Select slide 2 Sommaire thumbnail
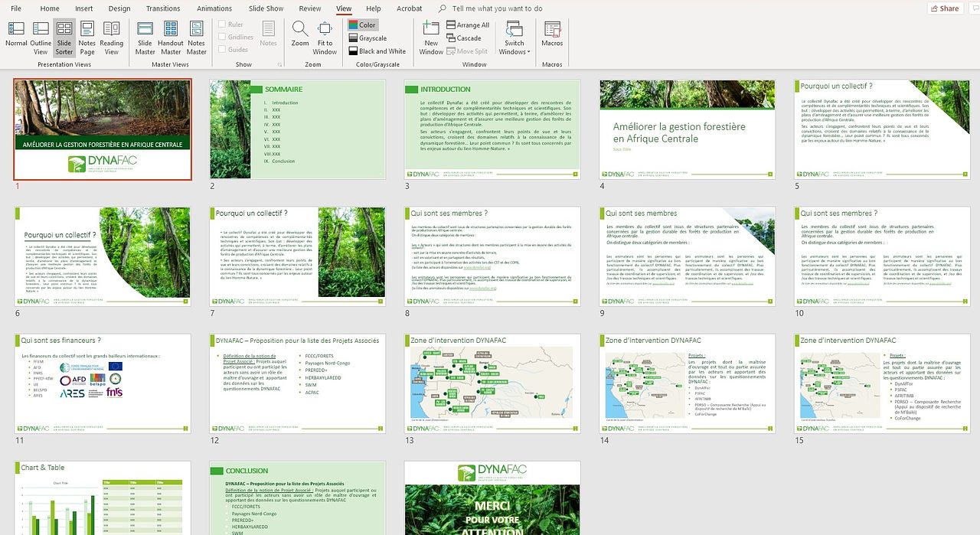 click(298, 129)
